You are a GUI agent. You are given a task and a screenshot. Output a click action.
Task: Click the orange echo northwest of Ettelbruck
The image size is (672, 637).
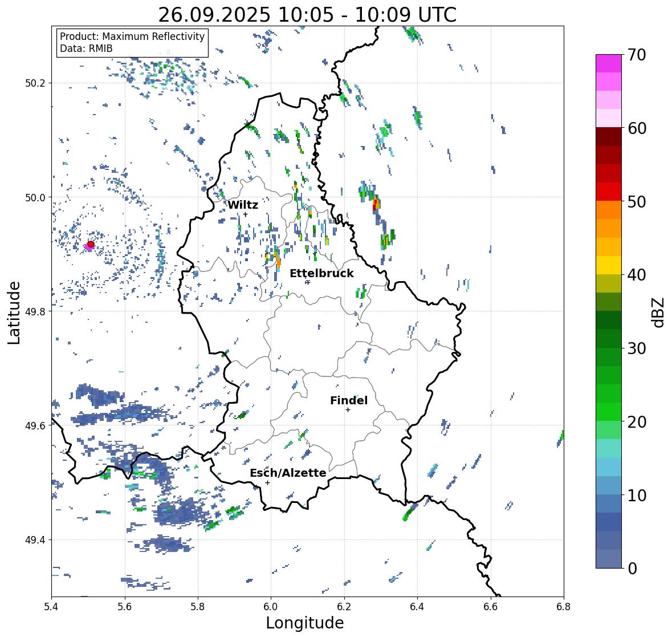pyautogui.click(x=278, y=261)
